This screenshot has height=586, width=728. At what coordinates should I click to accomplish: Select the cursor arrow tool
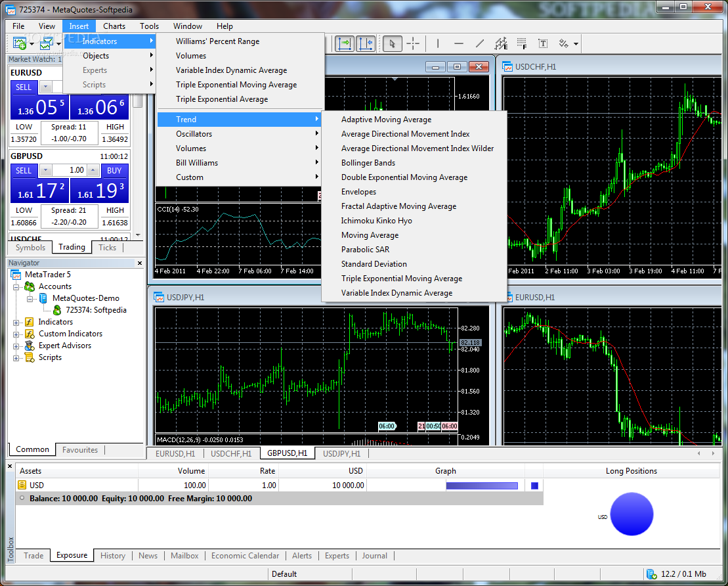(x=393, y=43)
